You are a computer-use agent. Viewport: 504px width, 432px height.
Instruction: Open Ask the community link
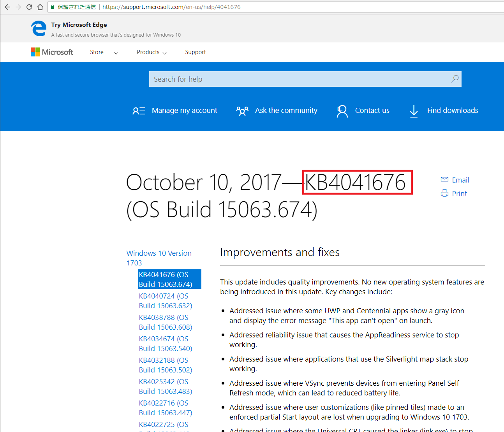pyautogui.click(x=286, y=111)
